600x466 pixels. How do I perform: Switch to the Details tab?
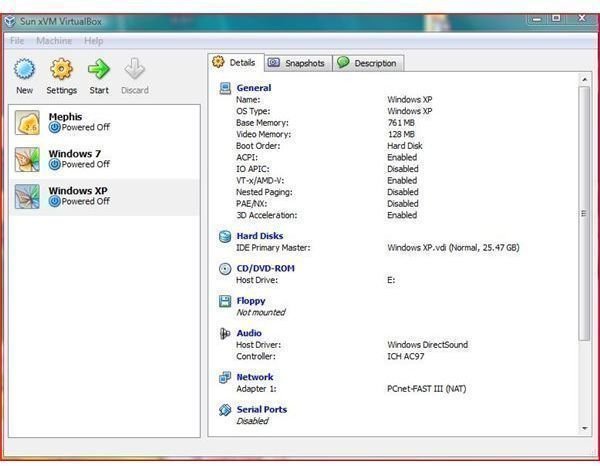pos(236,62)
